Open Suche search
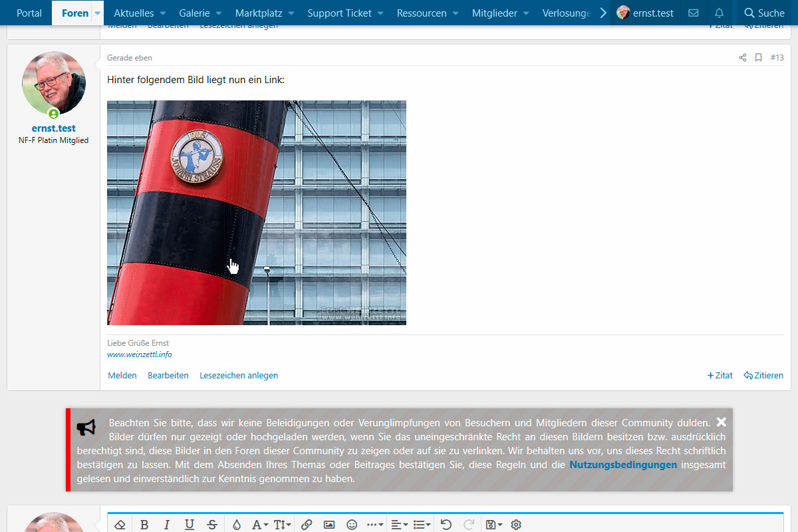Image resolution: width=798 pixels, height=532 pixels. point(765,13)
